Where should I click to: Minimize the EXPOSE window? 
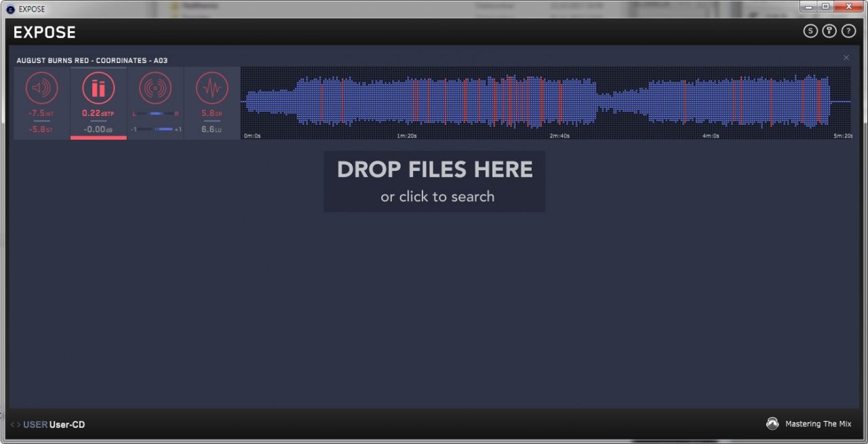click(x=809, y=7)
